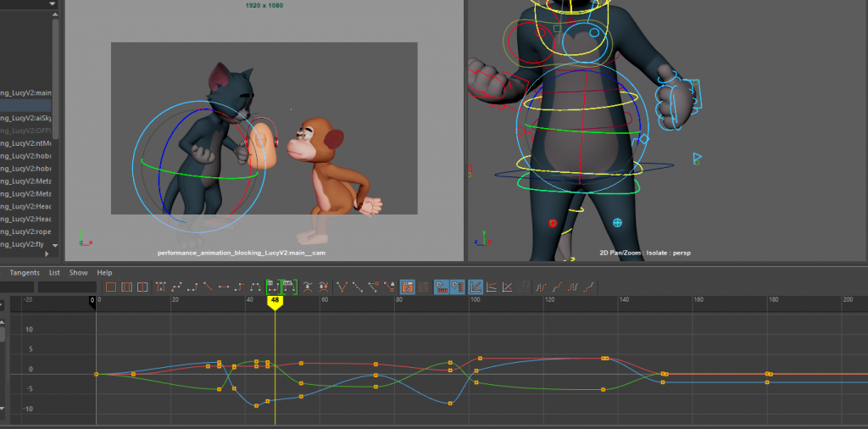Open the dropdown arrow above the outliner

click(x=52, y=4)
